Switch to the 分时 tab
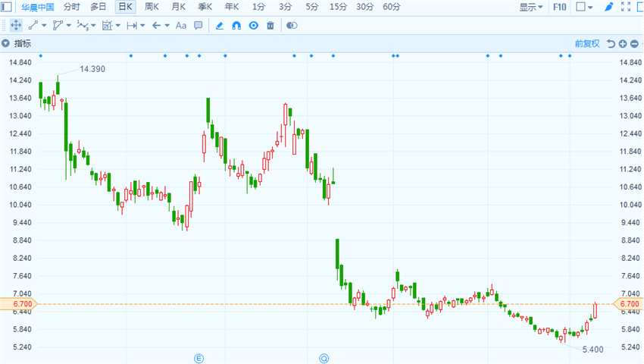644x364 pixels. (71, 7)
